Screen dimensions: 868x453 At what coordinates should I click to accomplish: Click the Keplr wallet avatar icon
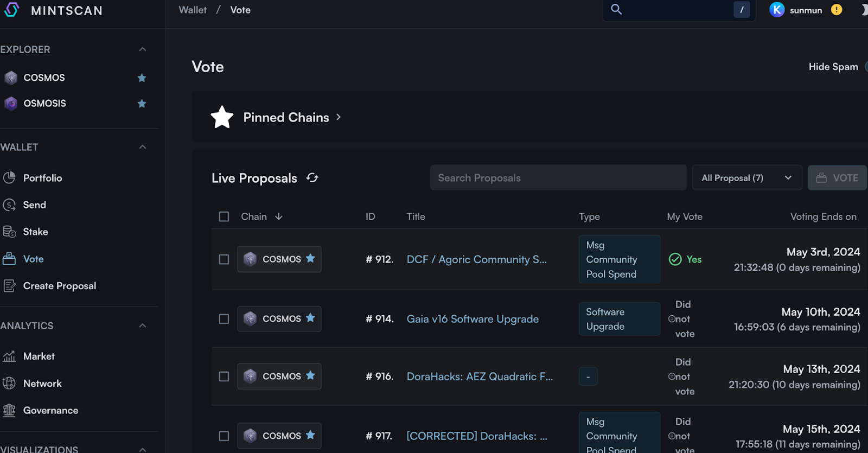777,10
